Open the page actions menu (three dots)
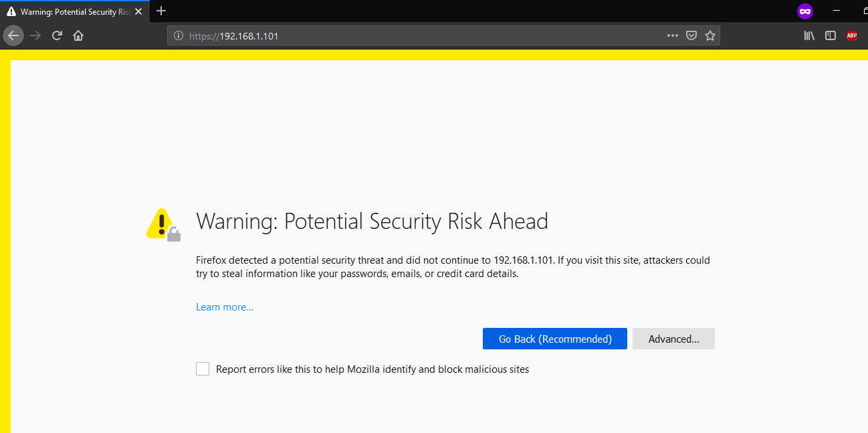Viewport: 868px width, 433px height. [673, 36]
